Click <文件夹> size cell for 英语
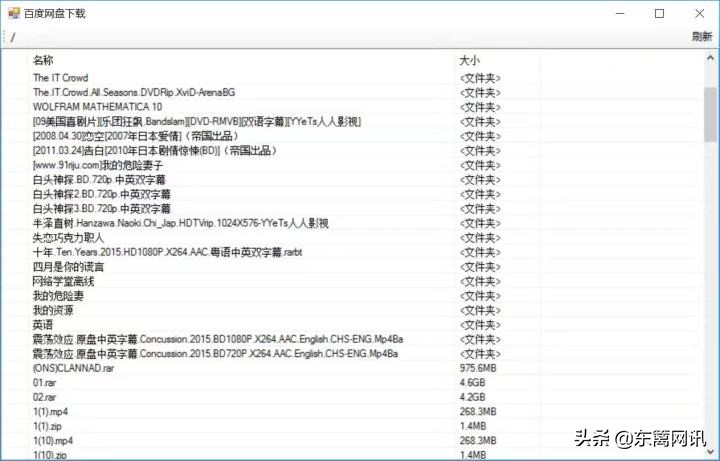Screen dimensions: 720x461 480,325
